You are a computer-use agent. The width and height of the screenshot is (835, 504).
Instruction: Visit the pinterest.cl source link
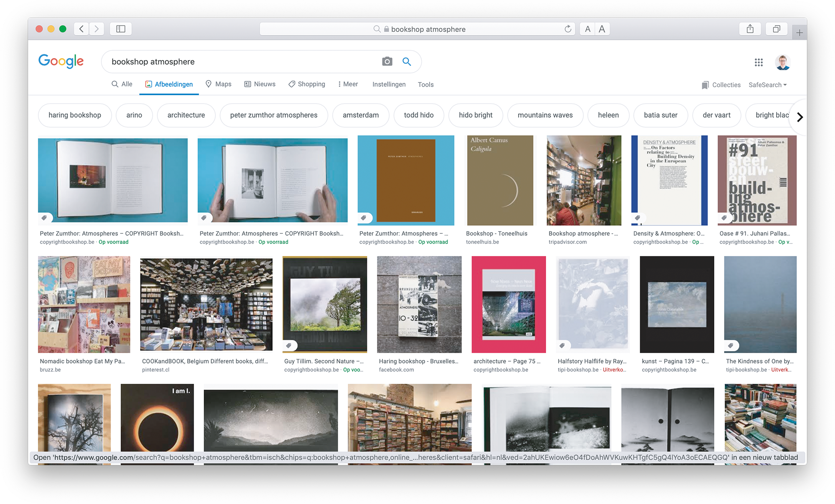coord(156,370)
